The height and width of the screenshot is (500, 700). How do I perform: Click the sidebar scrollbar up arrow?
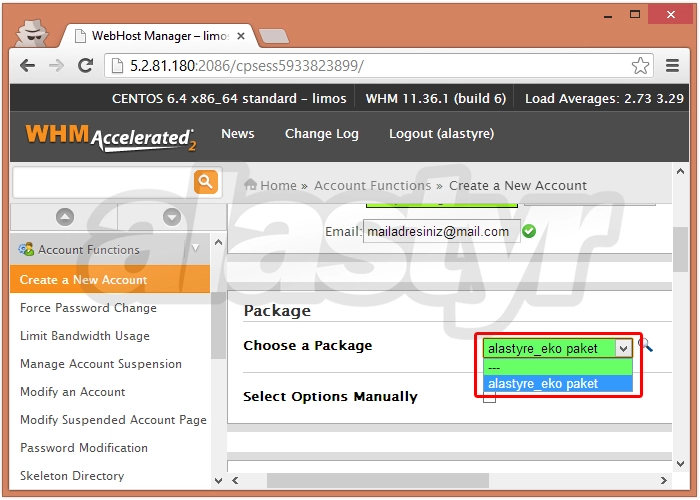click(218, 242)
